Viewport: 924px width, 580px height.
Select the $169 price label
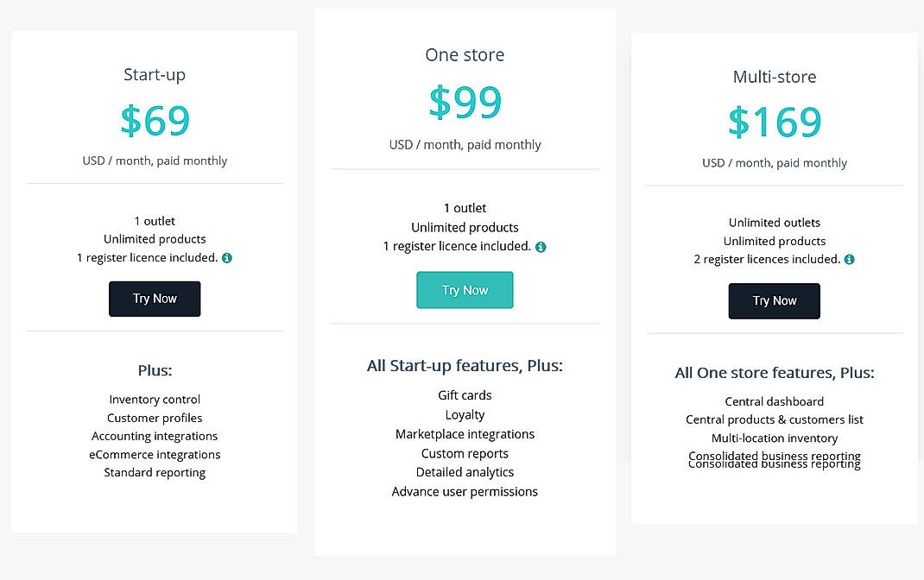coord(774,123)
